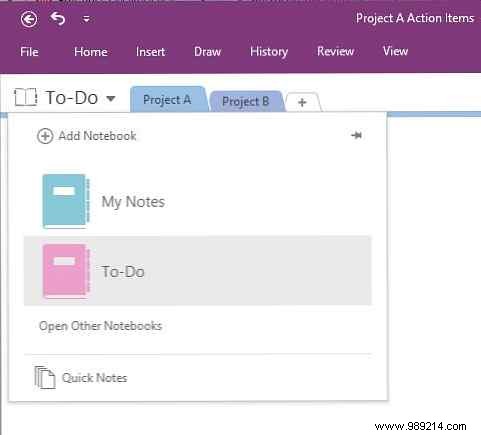Click Open Other Notebooks link
Image resolution: width=481 pixels, height=435 pixels.
click(100, 326)
